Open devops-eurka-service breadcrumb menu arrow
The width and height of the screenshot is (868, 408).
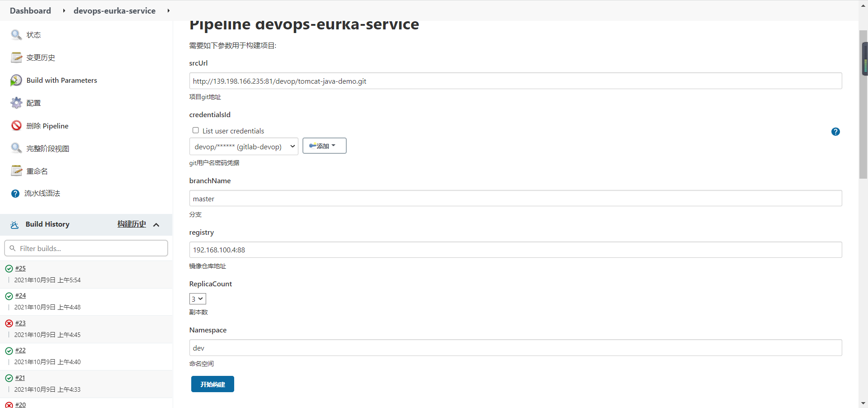click(x=168, y=10)
